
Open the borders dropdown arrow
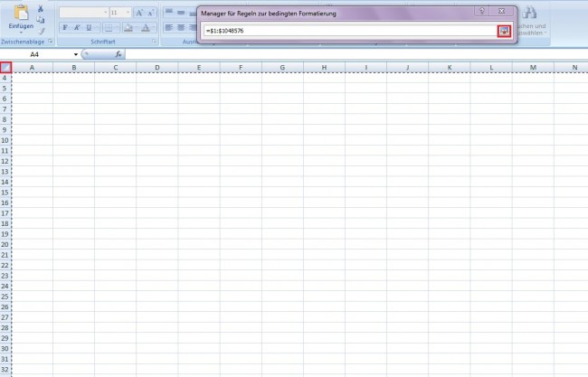click(117, 27)
